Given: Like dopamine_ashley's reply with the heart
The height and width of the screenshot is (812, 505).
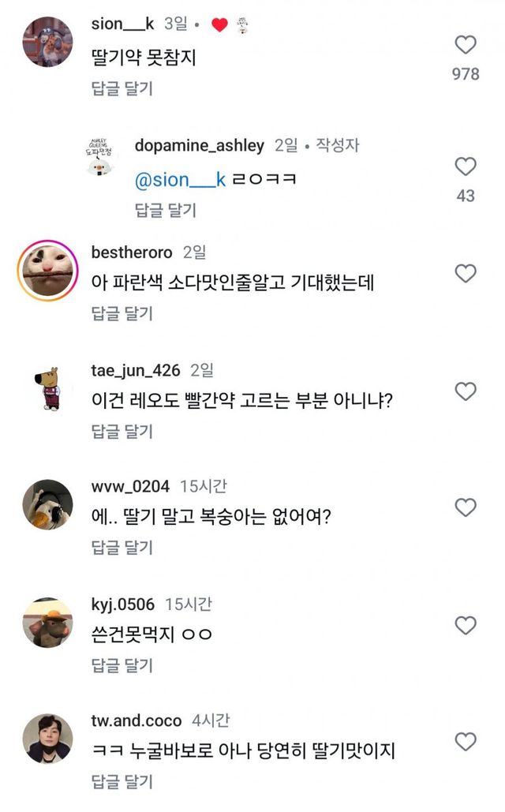Looking at the screenshot, I should click(466, 167).
